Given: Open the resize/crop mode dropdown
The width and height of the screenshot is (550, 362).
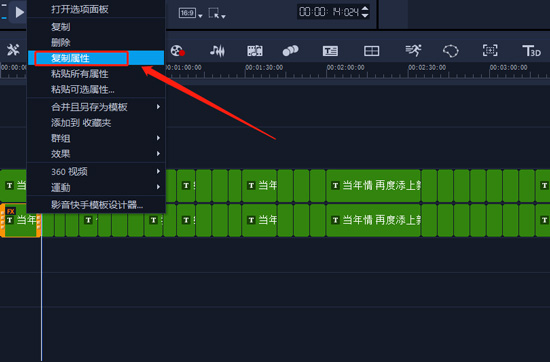Looking at the screenshot, I should pos(217,13).
